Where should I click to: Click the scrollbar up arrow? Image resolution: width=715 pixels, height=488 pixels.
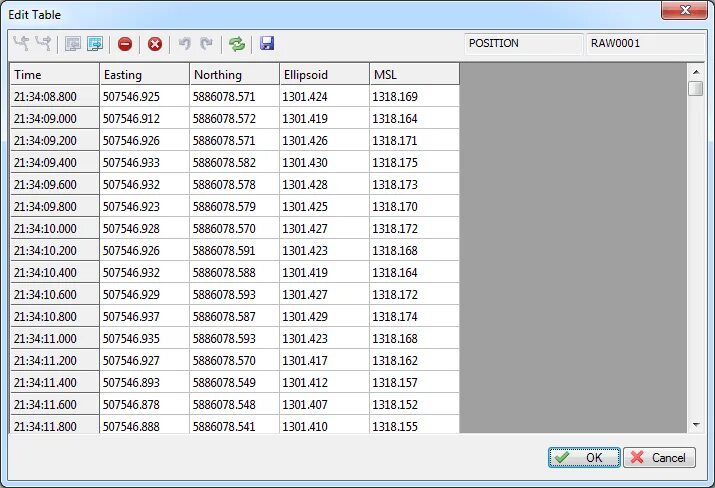pos(696,72)
